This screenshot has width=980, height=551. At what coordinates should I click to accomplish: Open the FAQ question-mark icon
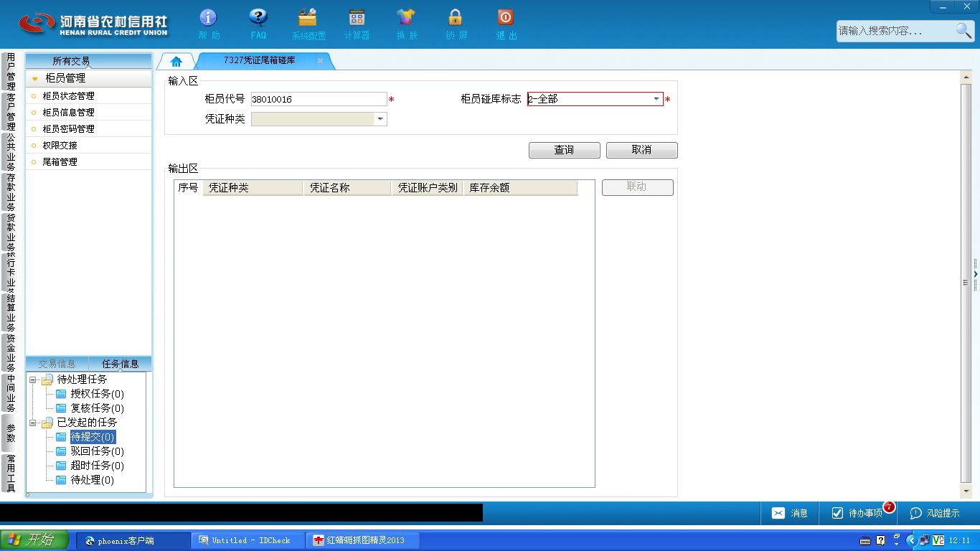[258, 17]
